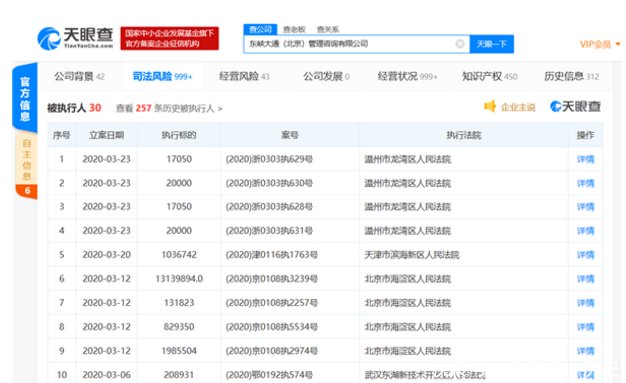
Task: Select the 官方信息 side tab
Action: (x=25, y=99)
